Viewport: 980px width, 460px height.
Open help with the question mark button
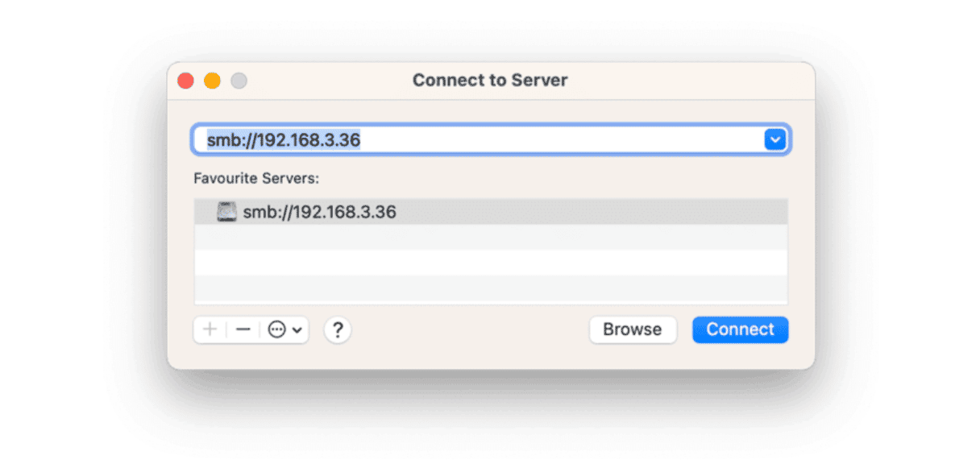tap(338, 329)
